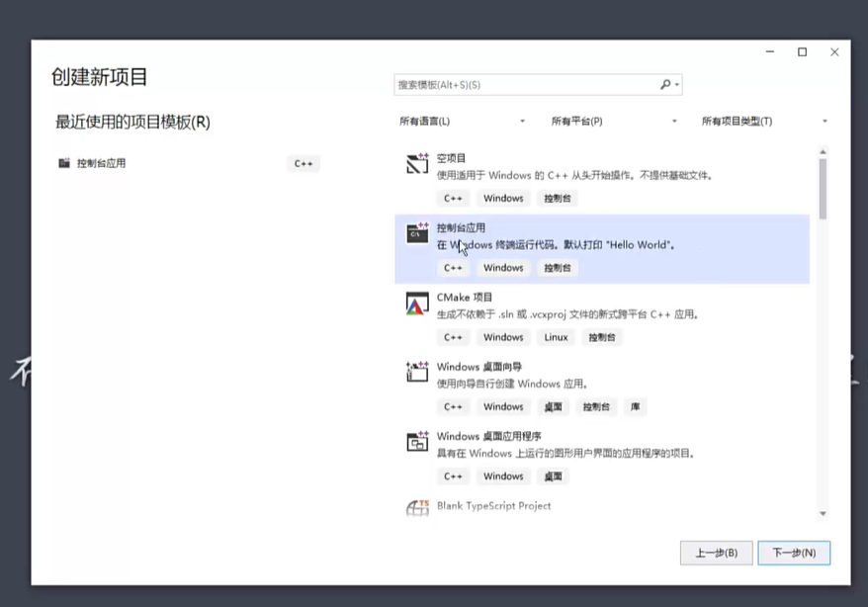Click the template list scrollbar thumb
868x607 pixels.
[824, 189]
